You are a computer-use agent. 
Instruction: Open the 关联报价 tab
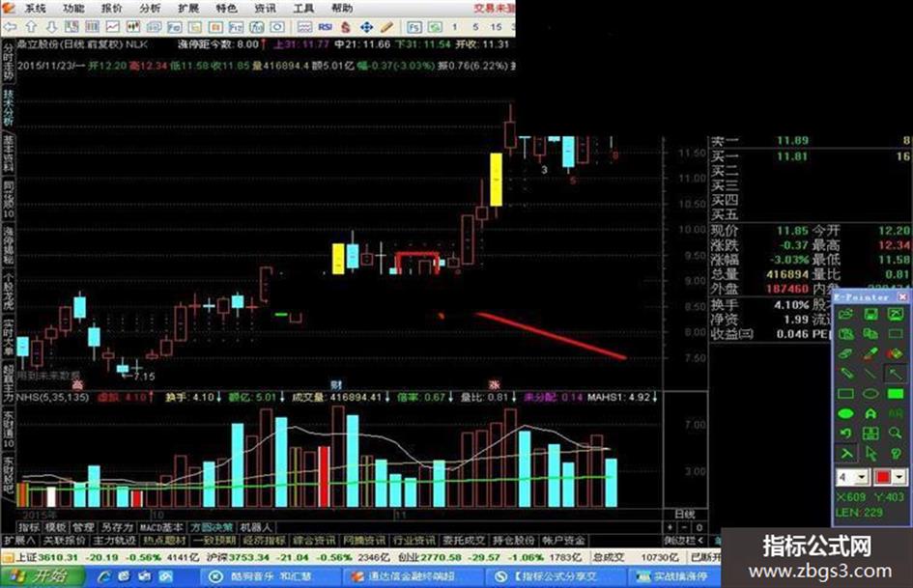click(64, 541)
